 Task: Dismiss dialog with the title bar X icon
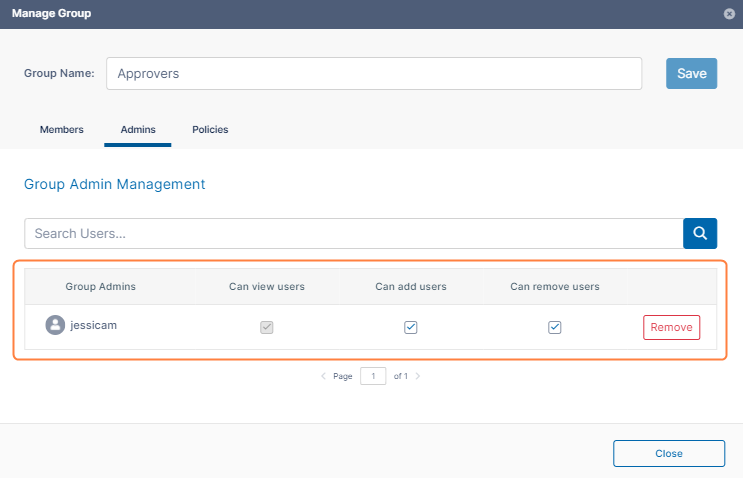pos(729,14)
